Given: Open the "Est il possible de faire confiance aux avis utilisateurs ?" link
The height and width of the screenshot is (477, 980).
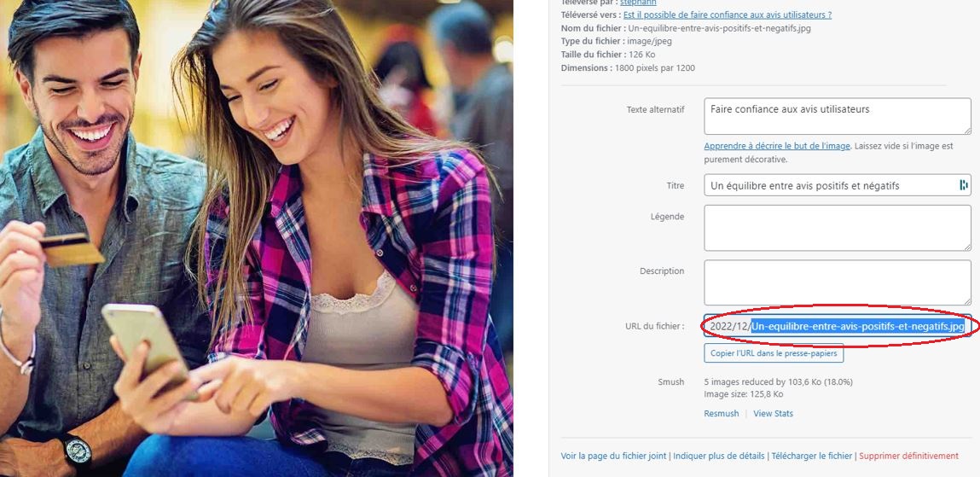Looking at the screenshot, I should (x=728, y=15).
